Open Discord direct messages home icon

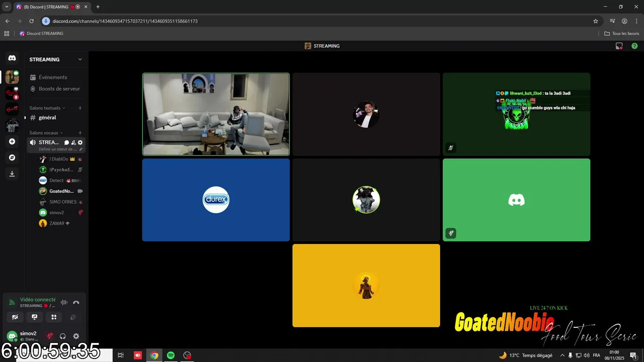(12, 58)
